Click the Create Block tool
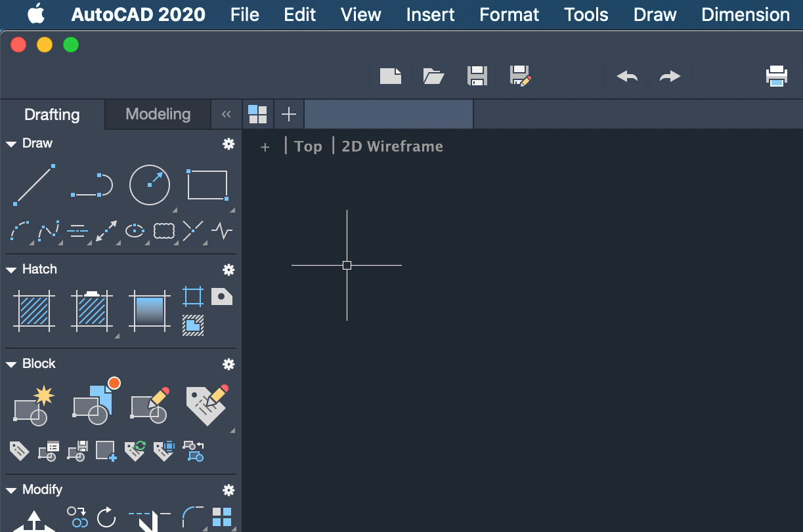This screenshot has width=803, height=532. pos(34,405)
